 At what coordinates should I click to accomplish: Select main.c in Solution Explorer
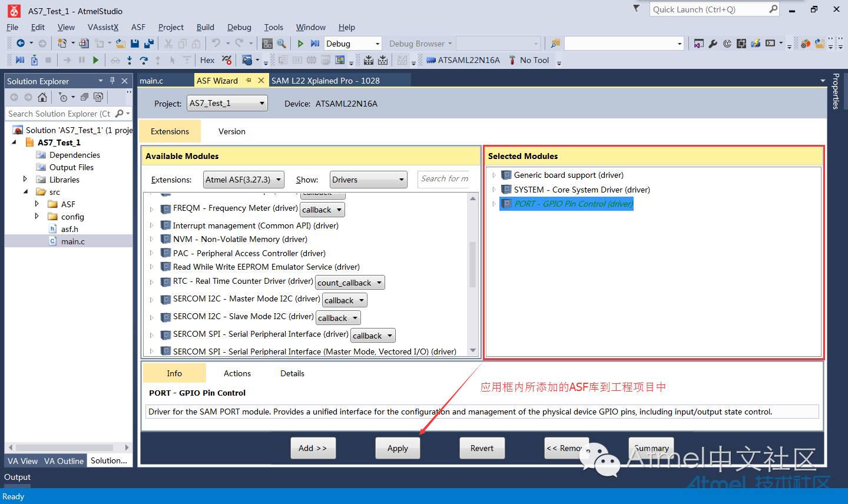point(72,241)
